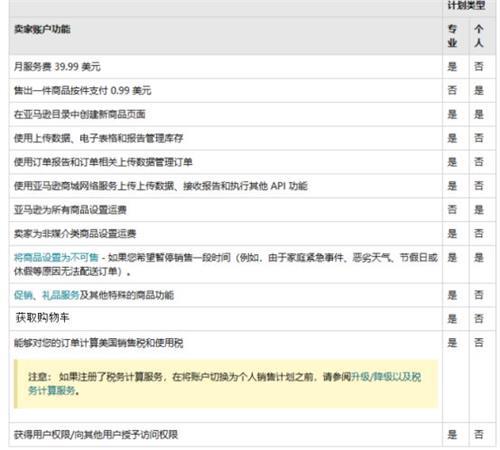Click 专业 value 否 for 0.99 美元 row
Screen dimensions: 500x450
click(452, 90)
